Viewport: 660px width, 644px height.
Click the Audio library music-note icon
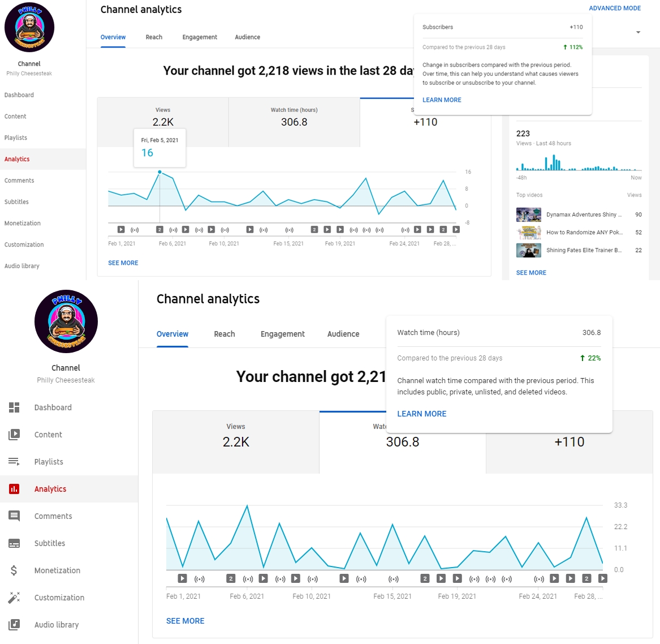click(14, 625)
